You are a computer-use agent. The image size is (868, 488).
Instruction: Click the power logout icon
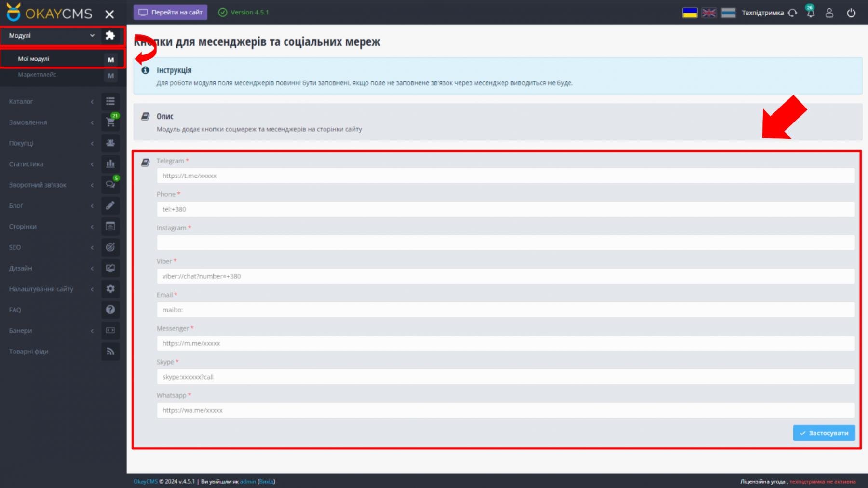851,13
